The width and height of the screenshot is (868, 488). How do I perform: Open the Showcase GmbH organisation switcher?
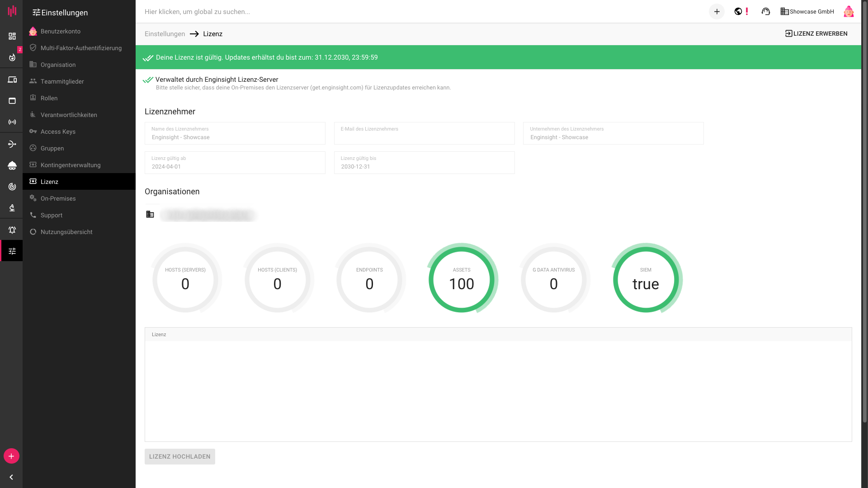pos(807,12)
